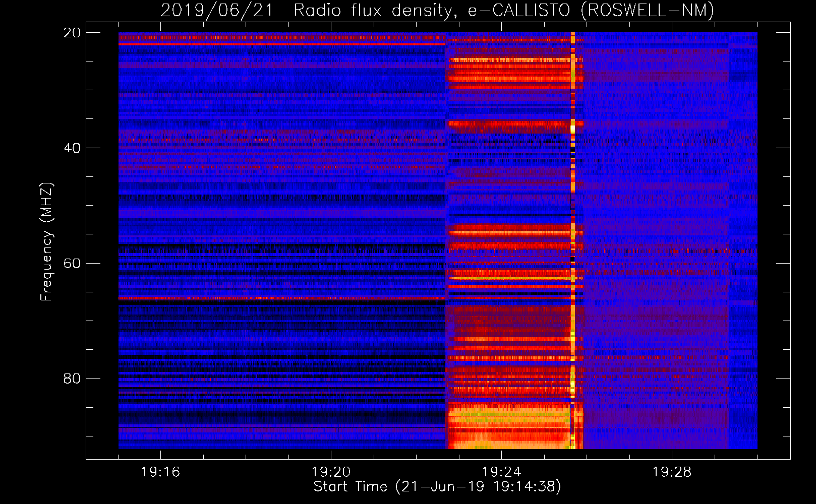Click the plot title '2019/06/21 Radio flux density'

437,10
